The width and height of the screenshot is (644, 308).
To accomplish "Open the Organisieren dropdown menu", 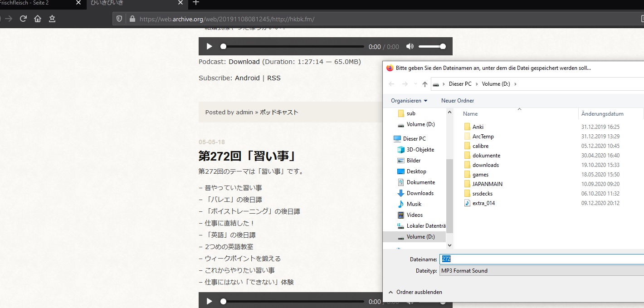I will click(x=409, y=101).
